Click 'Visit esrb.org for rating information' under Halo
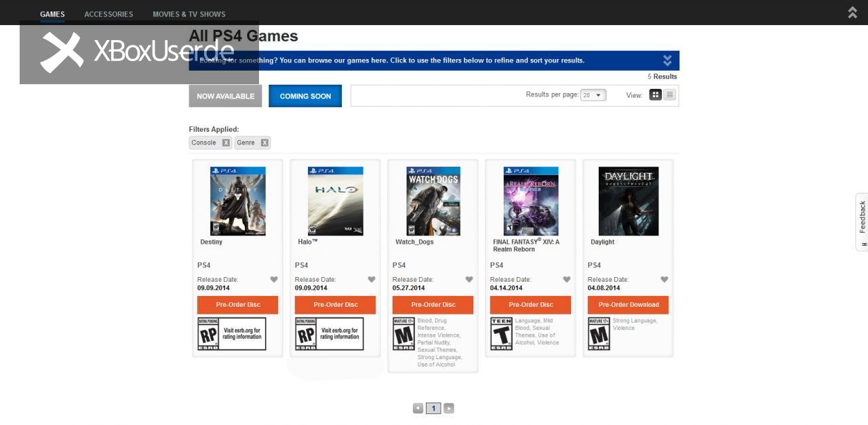 [340, 334]
